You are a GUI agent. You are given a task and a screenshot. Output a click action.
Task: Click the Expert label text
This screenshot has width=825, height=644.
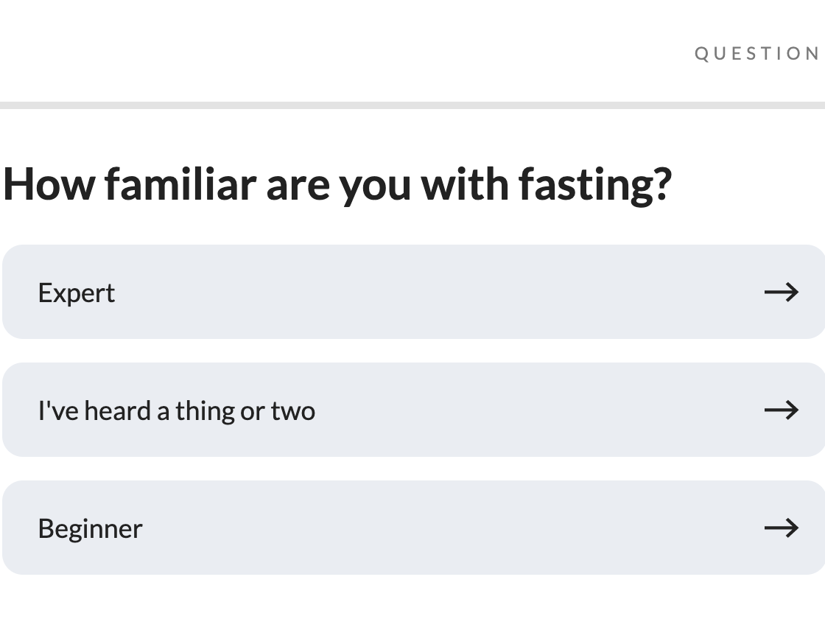coord(77,293)
